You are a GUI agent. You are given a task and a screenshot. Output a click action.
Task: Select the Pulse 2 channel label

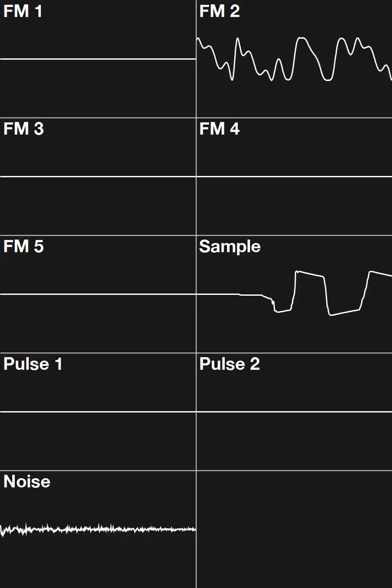pos(229,364)
